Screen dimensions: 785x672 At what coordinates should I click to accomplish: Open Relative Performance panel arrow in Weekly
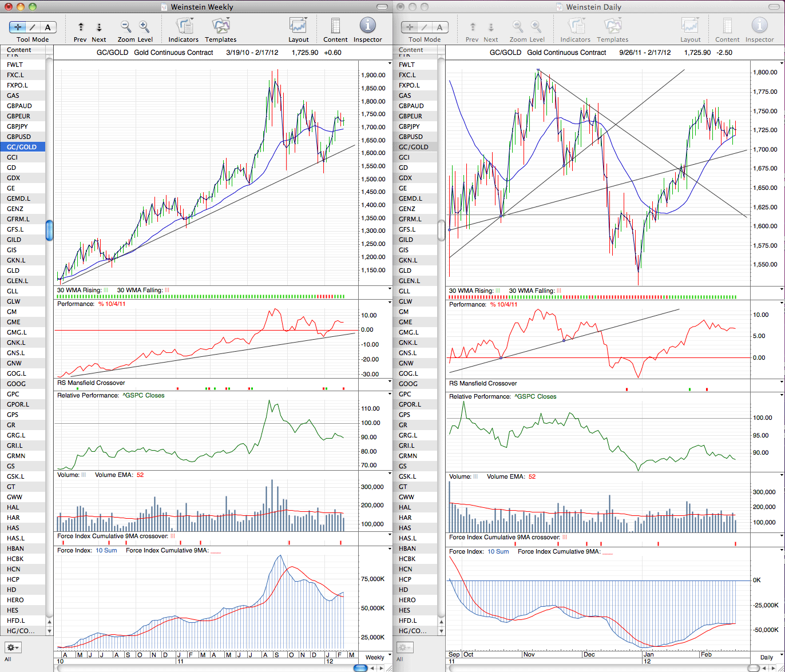390,395
